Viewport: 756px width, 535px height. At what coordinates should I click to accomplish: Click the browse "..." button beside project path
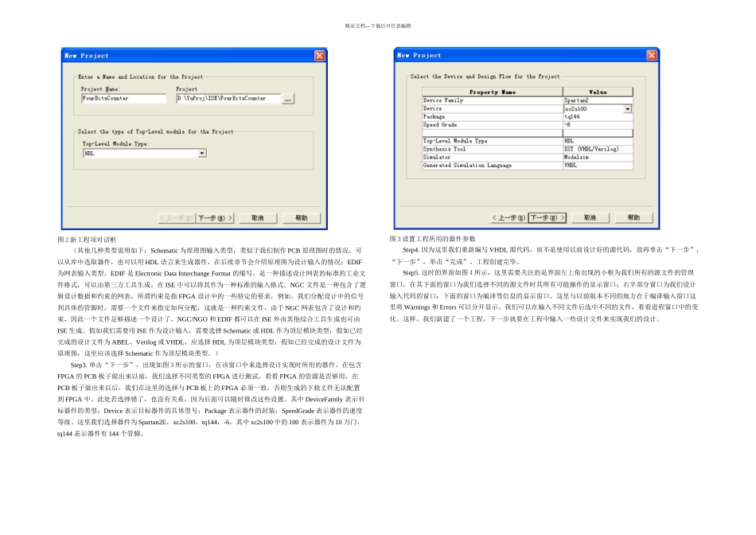(287, 99)
